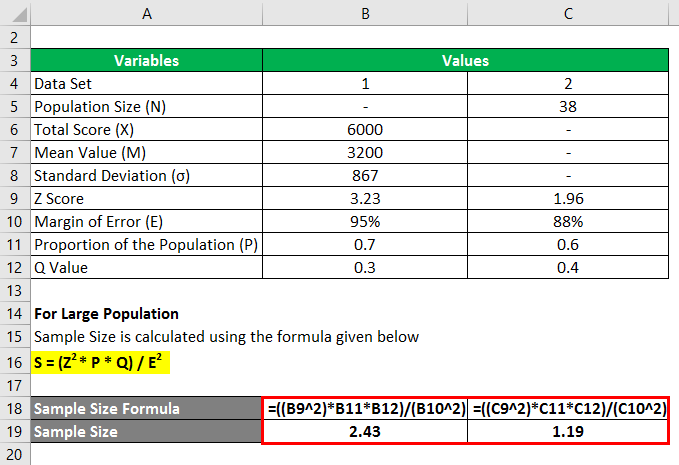This screenshot has height=465, width=679.
Task: Click the yellow highlighted formula cell
Action: 100,361
